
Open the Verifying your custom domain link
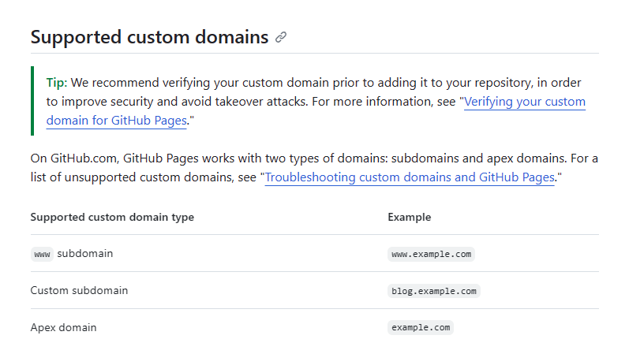(525, 102)
